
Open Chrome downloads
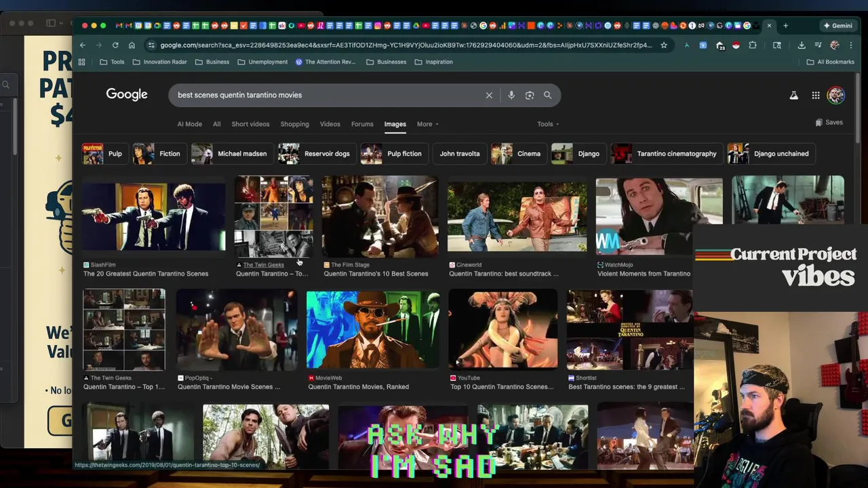(802, 45)
